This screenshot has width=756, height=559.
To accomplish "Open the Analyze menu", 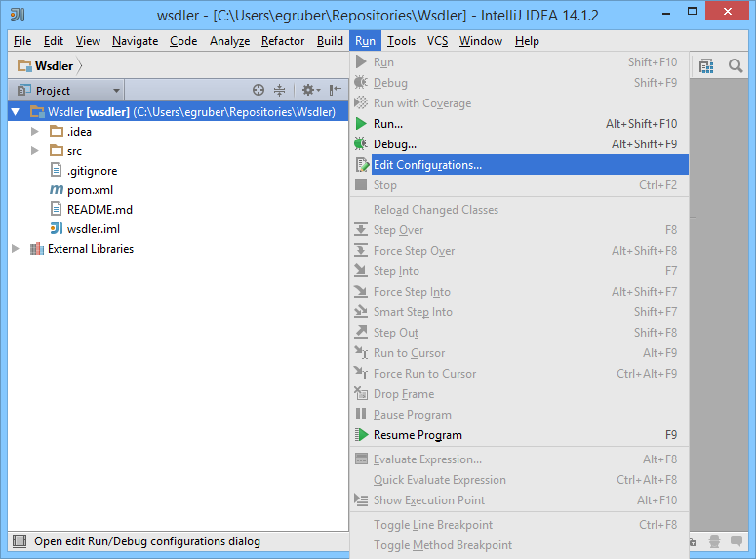I will (x=229, y=41).
